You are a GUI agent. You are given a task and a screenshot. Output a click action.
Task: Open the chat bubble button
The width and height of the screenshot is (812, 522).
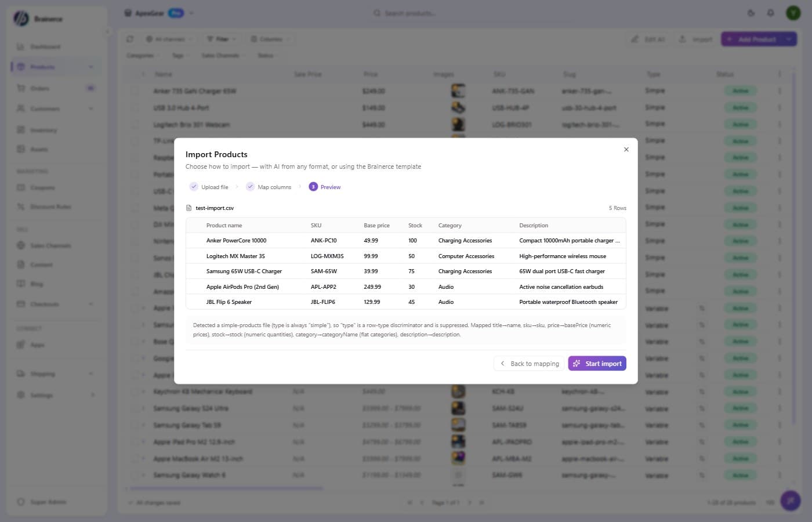coord(791,501)
